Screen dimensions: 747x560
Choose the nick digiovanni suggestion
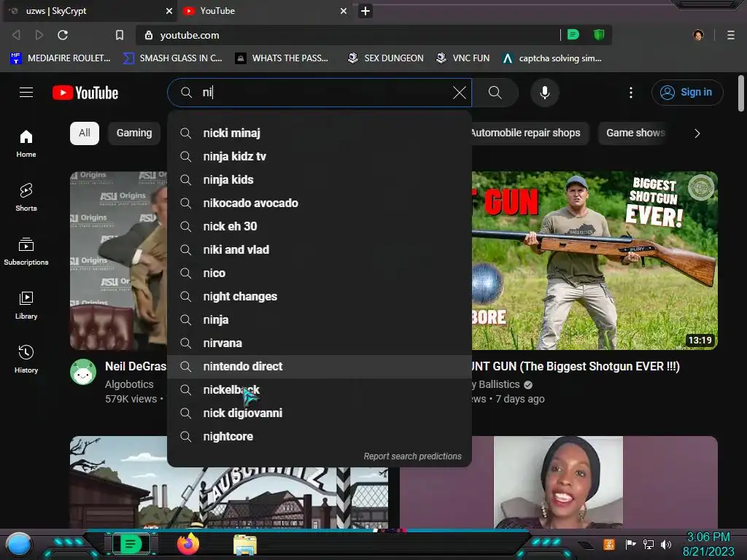coord(320,413)
